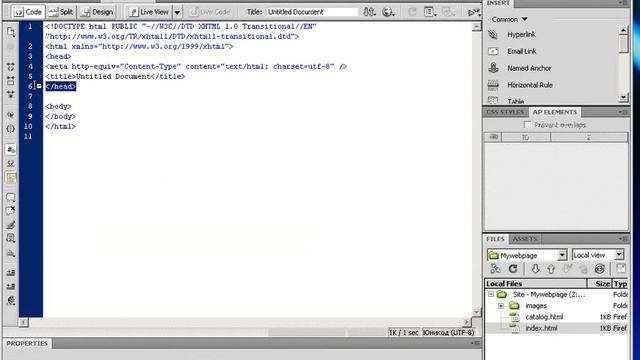Open the AP Elements panel options menu
Viewport: 640px width, 360px height.
[x=623, y=112]
